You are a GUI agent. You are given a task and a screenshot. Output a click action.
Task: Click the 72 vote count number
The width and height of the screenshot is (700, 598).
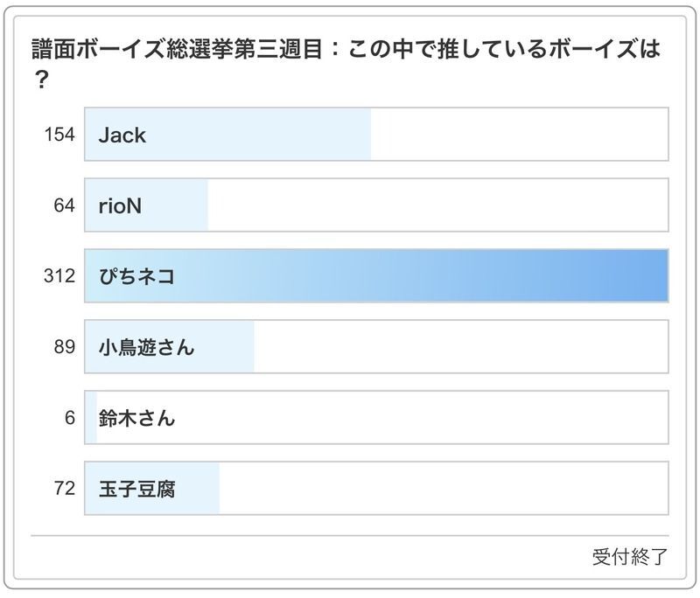[x=64, y=489]
